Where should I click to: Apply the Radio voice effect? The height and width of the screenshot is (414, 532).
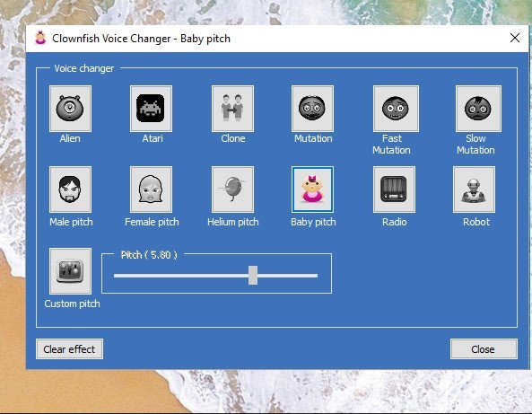(394, 189)
